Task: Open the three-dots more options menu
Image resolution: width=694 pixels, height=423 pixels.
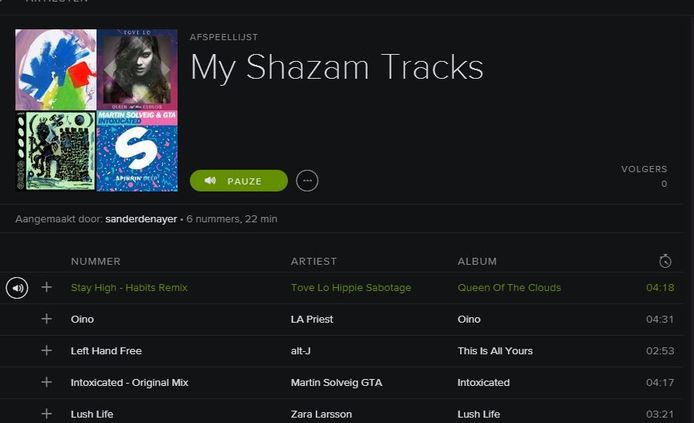Action: point(307,181)
